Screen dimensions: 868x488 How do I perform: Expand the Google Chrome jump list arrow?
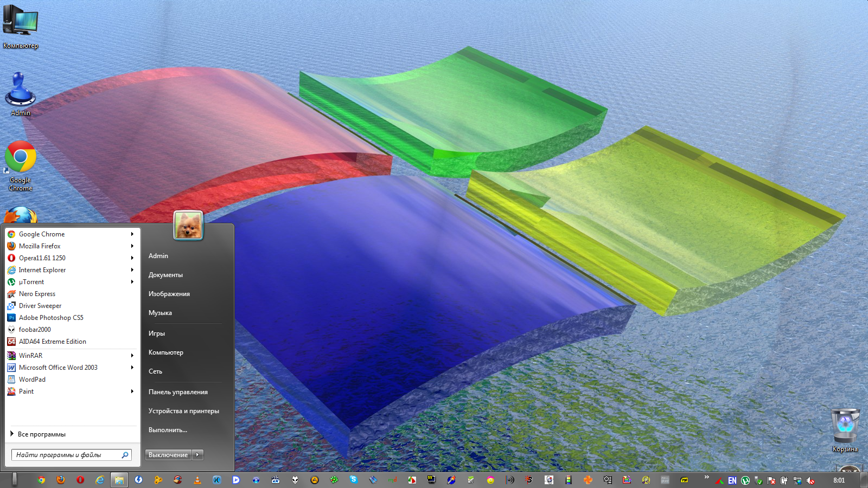point(132,234)
